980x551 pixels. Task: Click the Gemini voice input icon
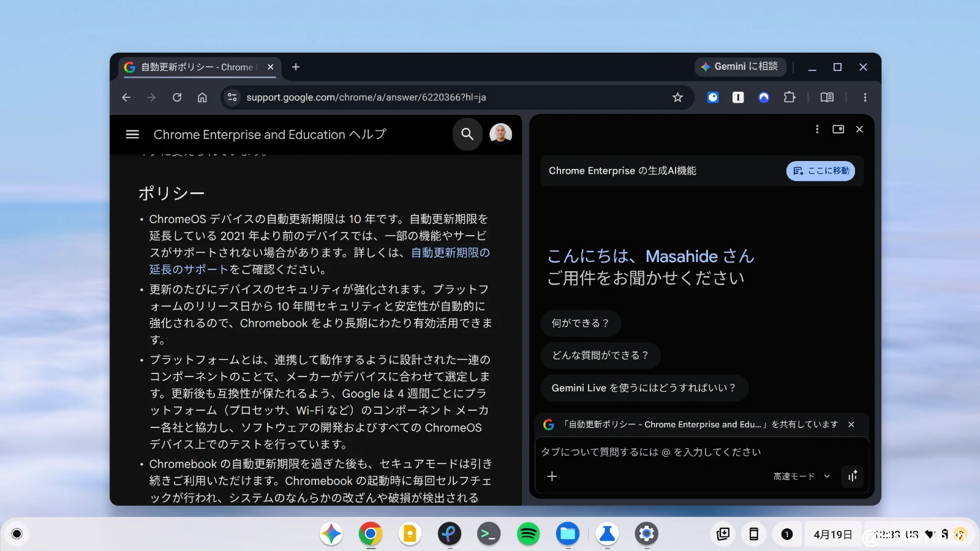(853, 476)
